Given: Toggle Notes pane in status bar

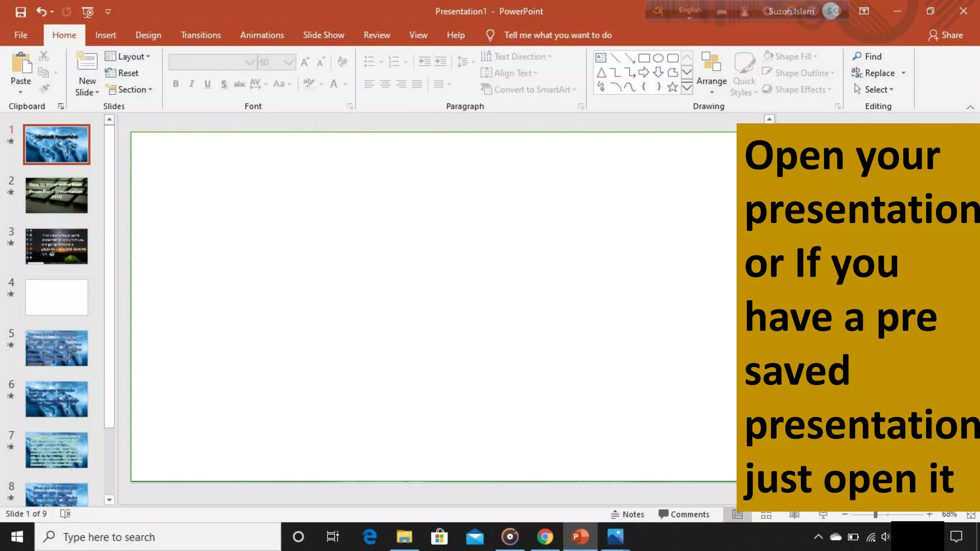Looking at the screenshot, I should [x=627, y=514].
